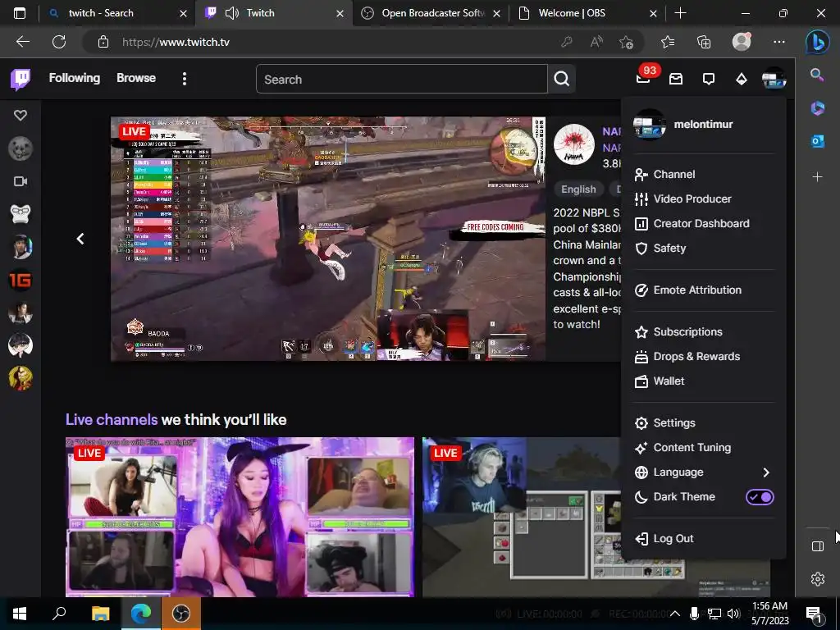Open the pink bunny-ears live channel thumbnail

point(240,517)
